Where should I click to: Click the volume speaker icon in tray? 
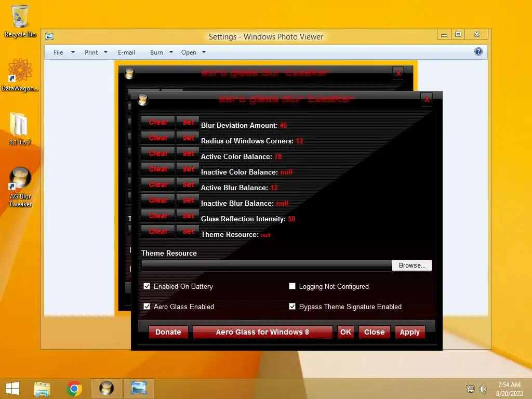[483, 389]
